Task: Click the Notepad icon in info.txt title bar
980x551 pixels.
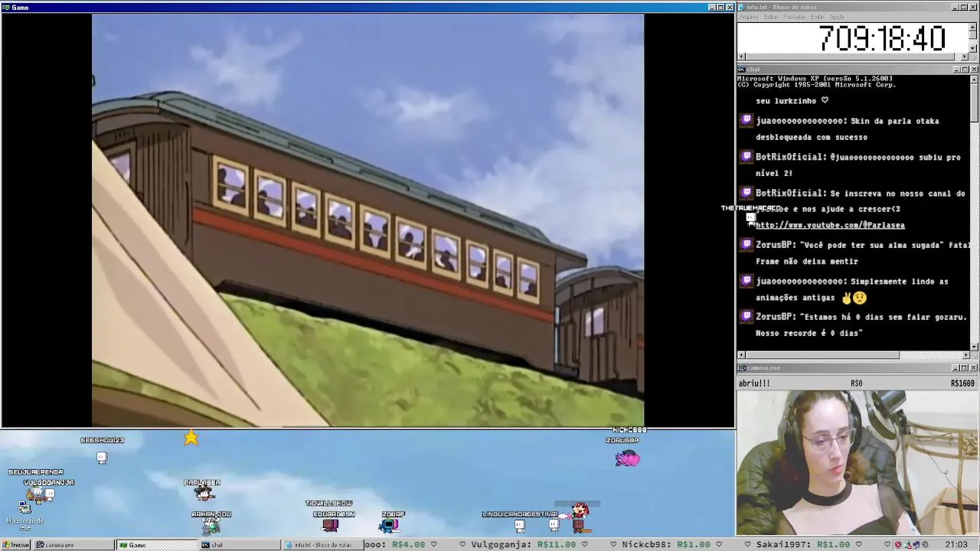Action: click(741, 7)
